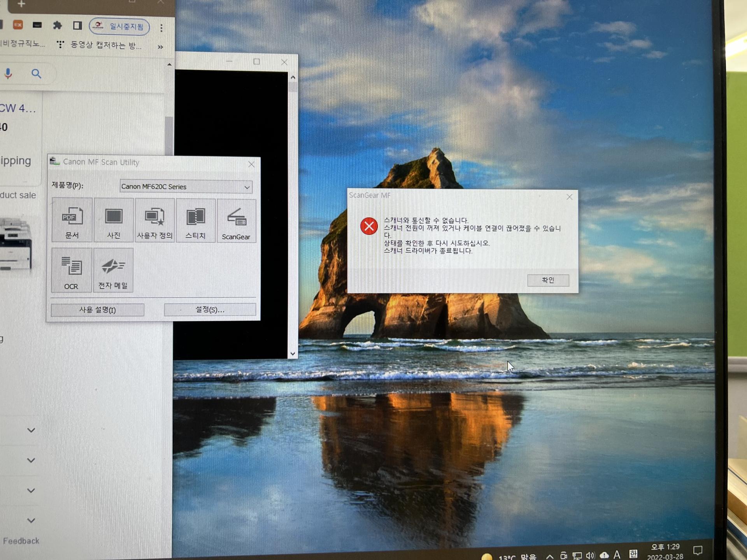Screen dimensions: 747x560
Task: Toggle the 한 Korean IME indicator
Action: 633,554
